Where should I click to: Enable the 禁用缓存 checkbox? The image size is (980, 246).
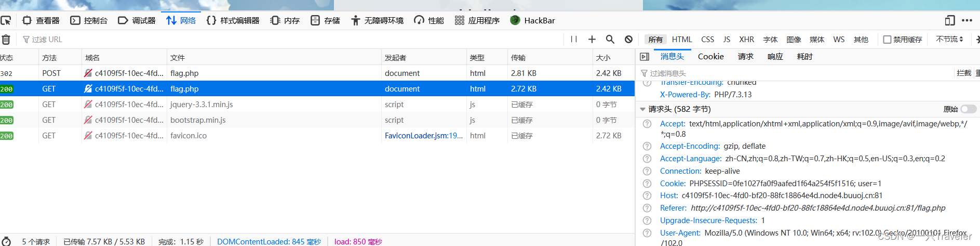point(887,39)
